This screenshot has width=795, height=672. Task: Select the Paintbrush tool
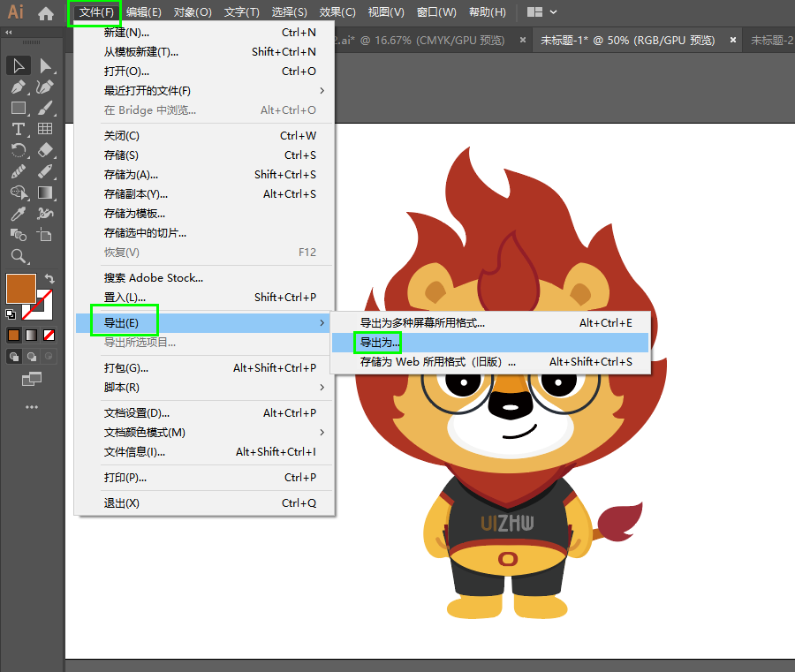click(x=45, y=108)
